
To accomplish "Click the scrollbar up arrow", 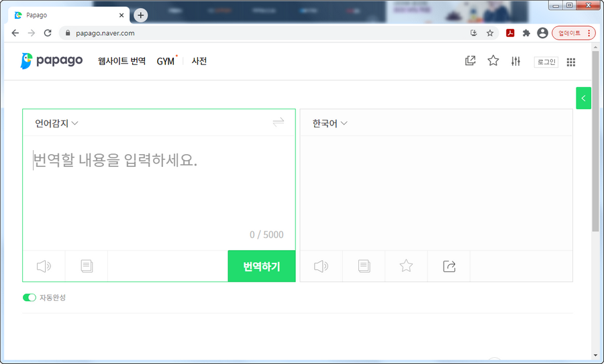I will [x=595, y=47].
